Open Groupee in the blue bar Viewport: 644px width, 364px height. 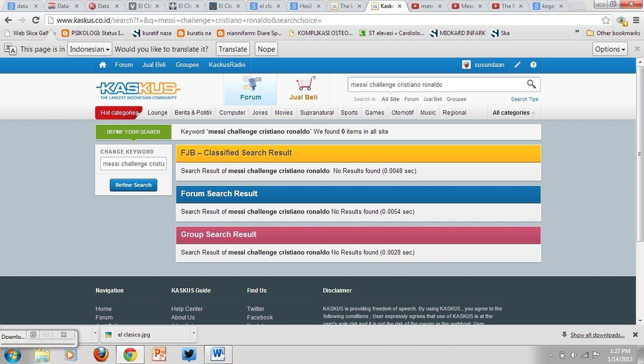coord(187,65)
